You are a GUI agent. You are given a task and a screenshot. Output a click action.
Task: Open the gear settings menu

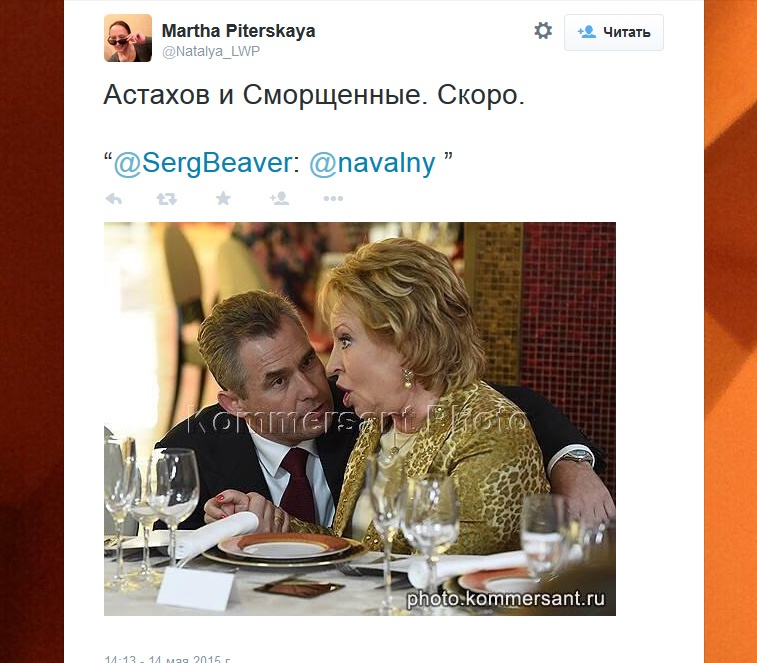tap(543, 30)
